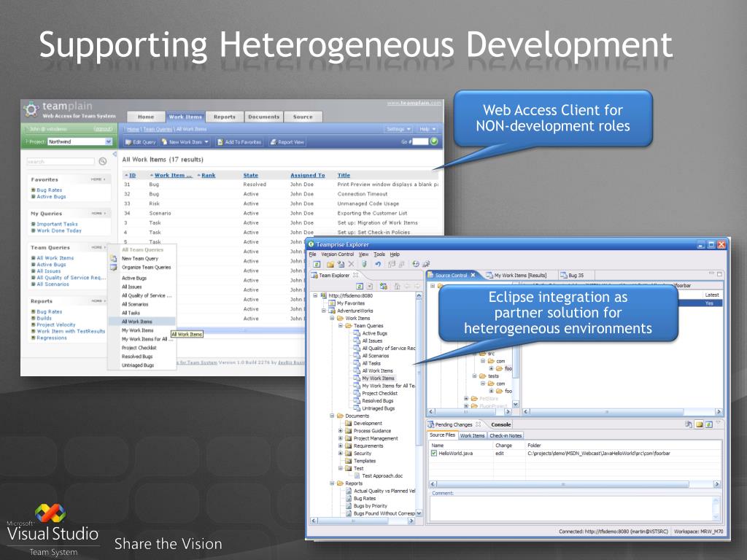Expand the Security folder node
Screen dimensions: 747x560
coord(341,454)
